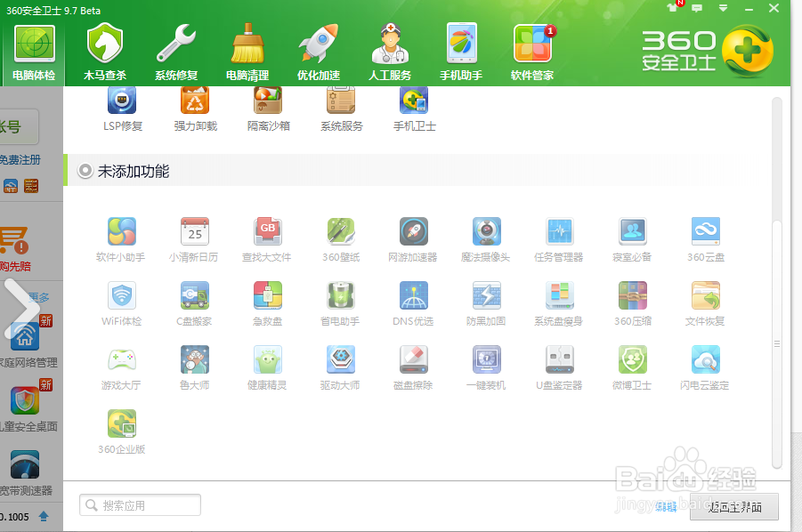
Task: Open the 360壁纸 wallpaper app
Action: [x=341, y=231]
